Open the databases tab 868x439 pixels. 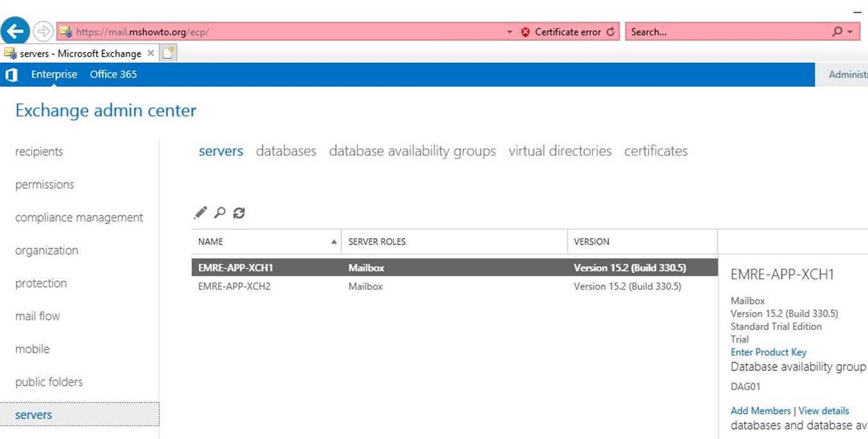point(286,151)
